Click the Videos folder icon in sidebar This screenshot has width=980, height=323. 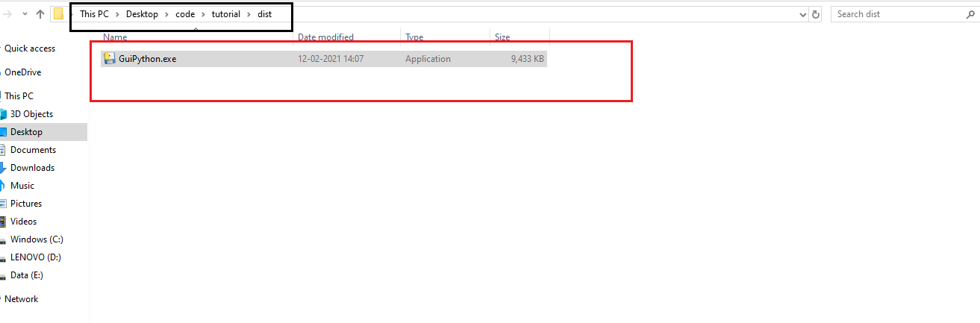click(x=4, y=222)
